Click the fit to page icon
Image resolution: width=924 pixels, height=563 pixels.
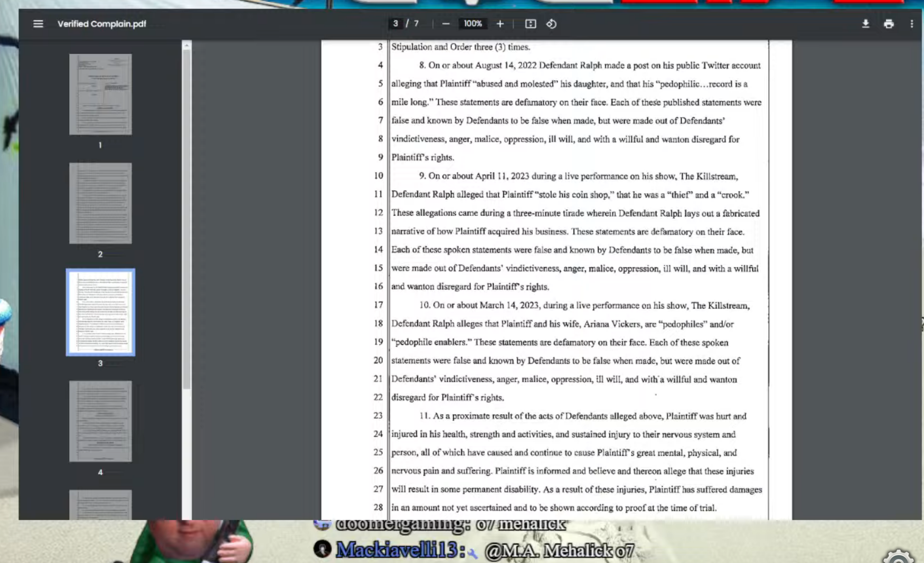531,24
